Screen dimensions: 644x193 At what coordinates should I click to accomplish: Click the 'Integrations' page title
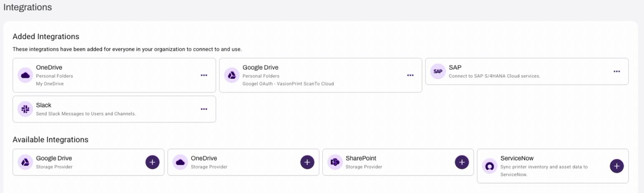pyautogui.click(x=28, y=8)
